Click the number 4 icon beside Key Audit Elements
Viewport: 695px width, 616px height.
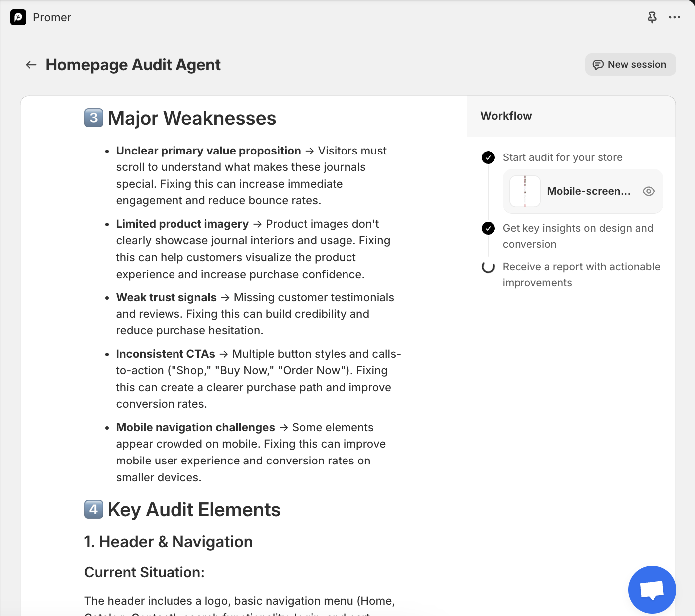point(94,509)
